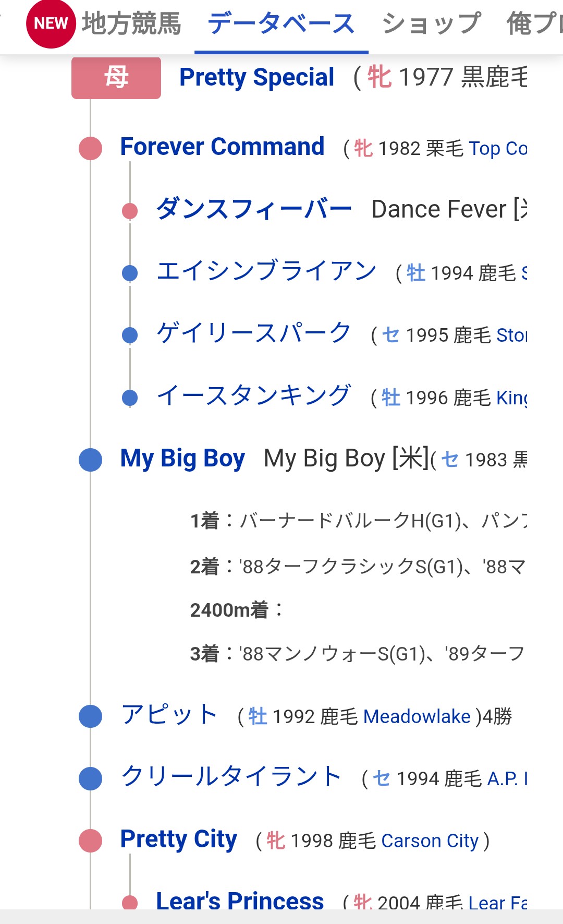Open the ゲイリースパーク horse link
Viewport: 563px width, 924px height.
254,333
